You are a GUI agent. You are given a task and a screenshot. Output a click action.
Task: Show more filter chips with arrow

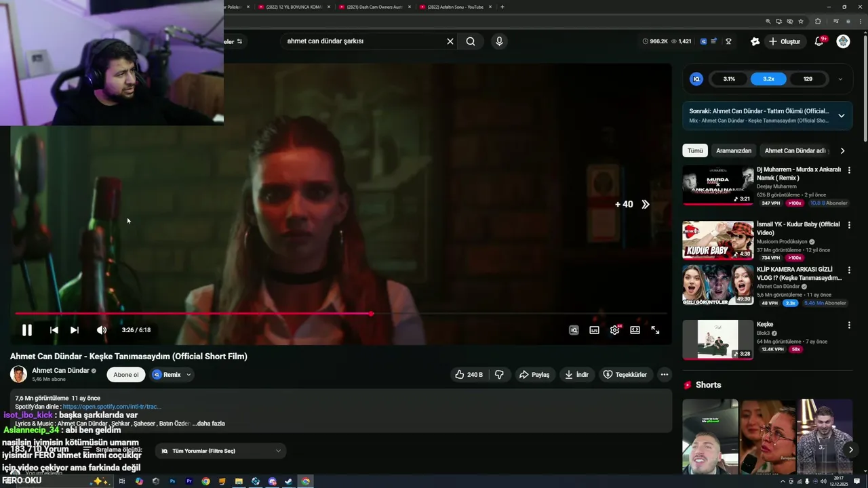coord(842,150)
